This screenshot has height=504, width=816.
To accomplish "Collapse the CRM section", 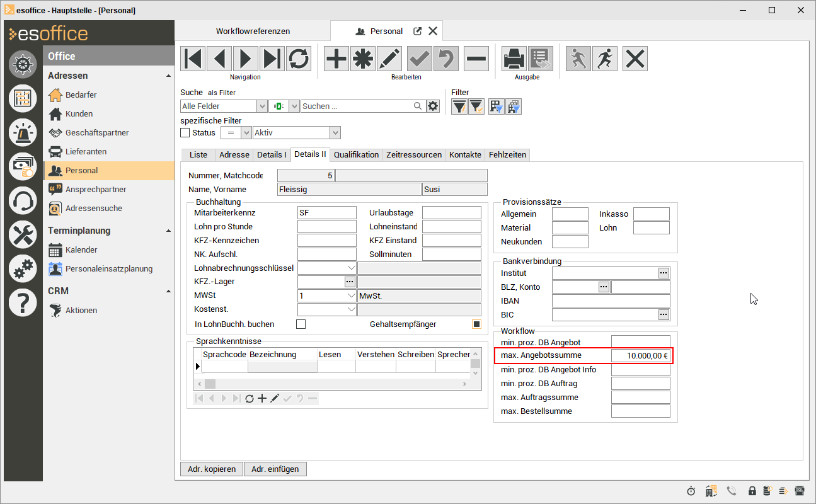I will 168,291.
